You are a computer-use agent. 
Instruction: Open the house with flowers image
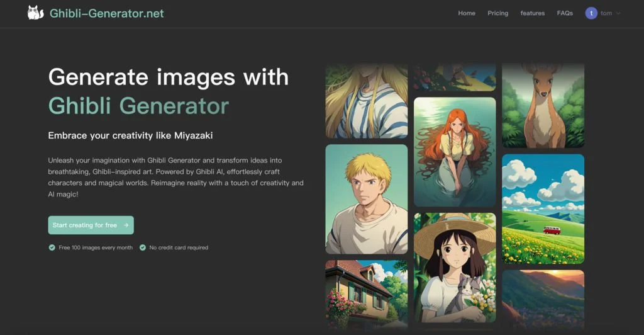point(366,294)
